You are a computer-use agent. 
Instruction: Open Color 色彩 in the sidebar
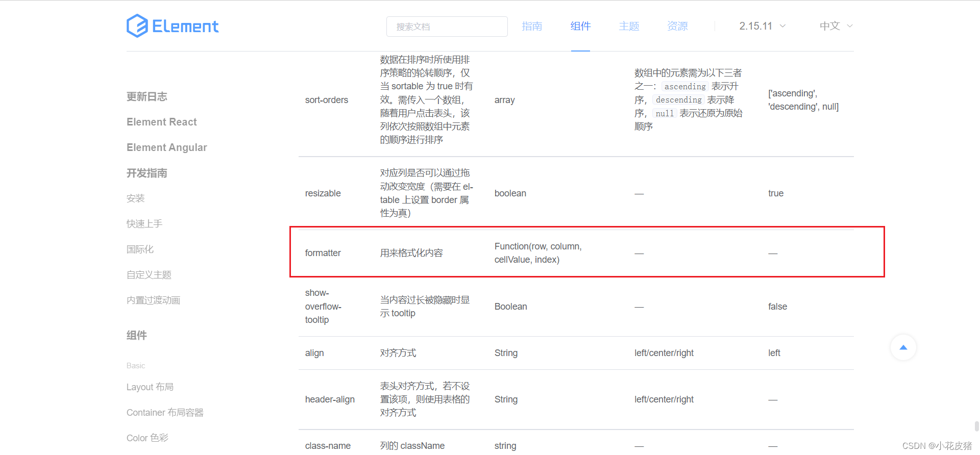[148, 438]
